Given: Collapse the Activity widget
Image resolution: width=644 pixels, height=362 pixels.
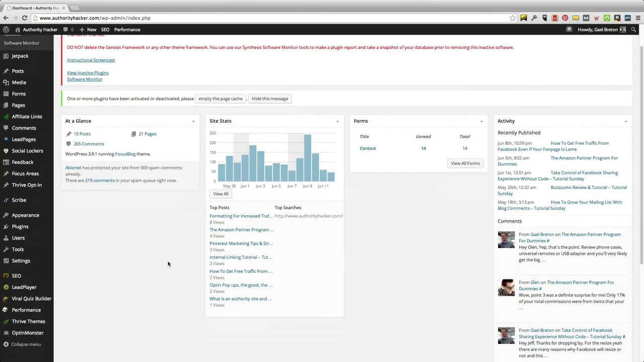Looking at the screenshot, I should [x=626, y=121].
